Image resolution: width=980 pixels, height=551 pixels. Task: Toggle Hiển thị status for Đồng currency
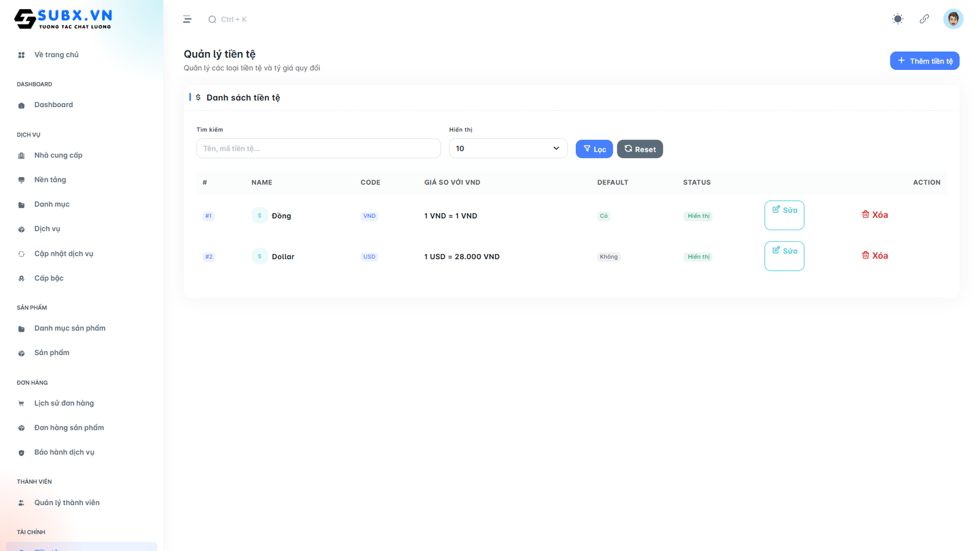(x=698, y=216)
